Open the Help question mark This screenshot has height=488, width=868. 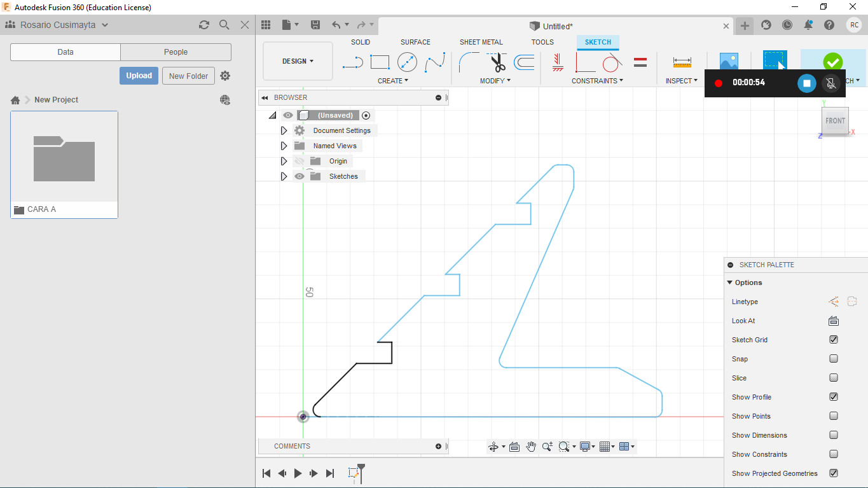click(829, 25)
